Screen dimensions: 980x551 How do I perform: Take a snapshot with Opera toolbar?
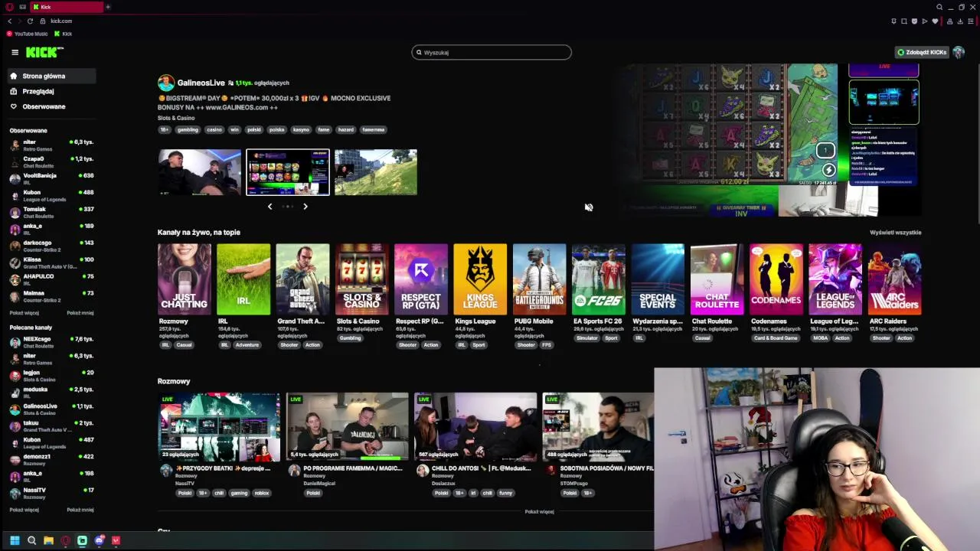[904, 21]
